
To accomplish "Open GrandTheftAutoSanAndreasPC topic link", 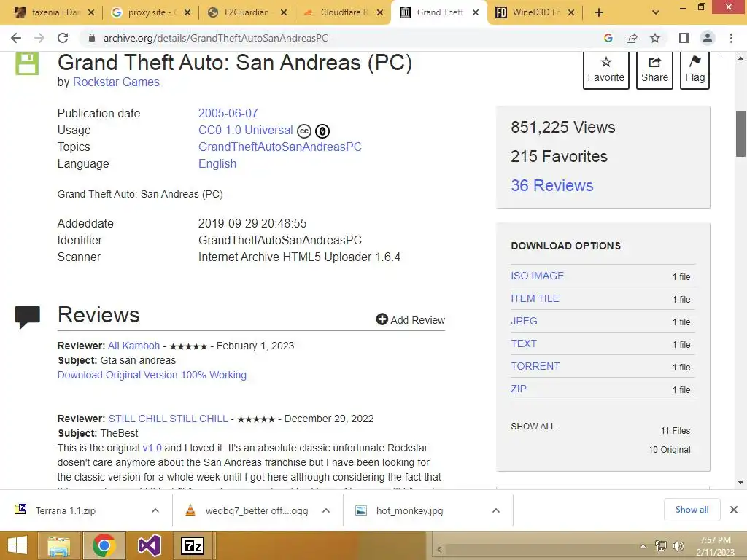I will pos(279,147).
